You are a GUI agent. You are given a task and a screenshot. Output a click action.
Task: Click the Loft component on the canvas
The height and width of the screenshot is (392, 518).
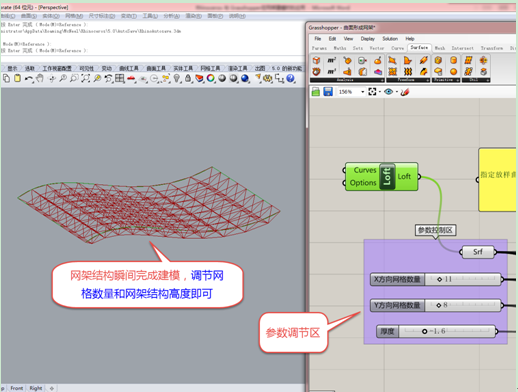381,177
